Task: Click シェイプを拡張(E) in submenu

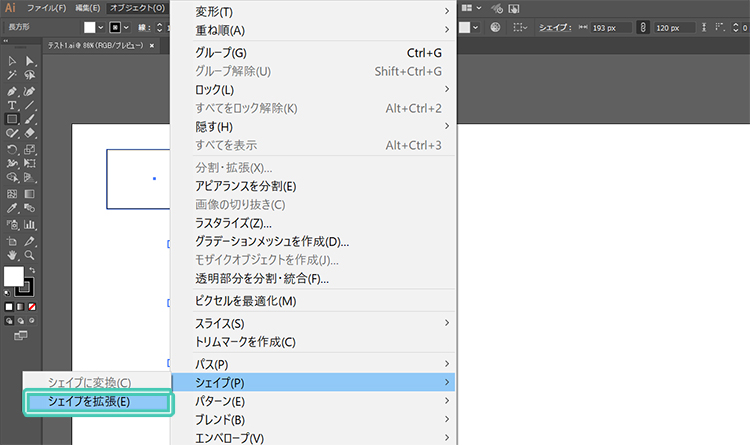Action: (x=98, y=401)
